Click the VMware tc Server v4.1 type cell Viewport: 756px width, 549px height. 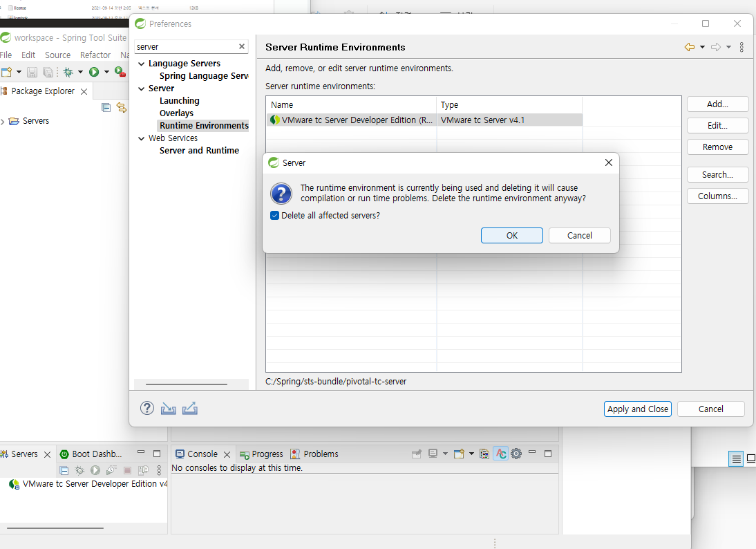(509, 120)
